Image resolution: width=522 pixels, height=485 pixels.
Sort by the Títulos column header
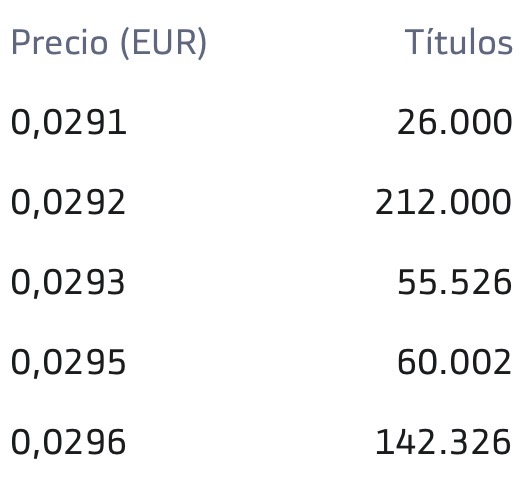458,42
